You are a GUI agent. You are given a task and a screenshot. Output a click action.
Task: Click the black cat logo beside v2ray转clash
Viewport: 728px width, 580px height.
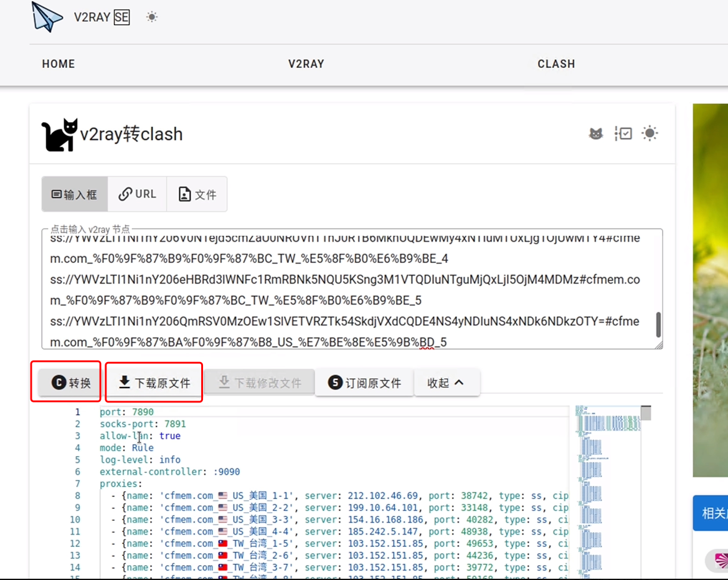(59, 135)
